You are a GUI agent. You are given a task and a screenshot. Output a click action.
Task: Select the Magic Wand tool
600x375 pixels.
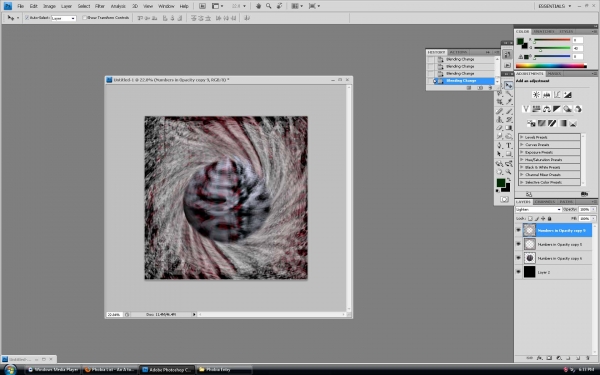(509, 93)
